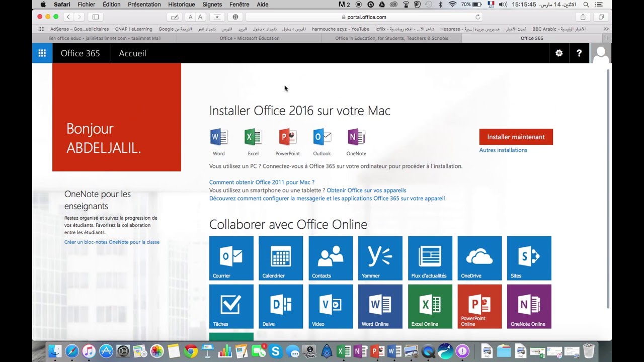Open Spotlight search in menu bar
This screenshot has width=644, height=362.
(586, 5)
